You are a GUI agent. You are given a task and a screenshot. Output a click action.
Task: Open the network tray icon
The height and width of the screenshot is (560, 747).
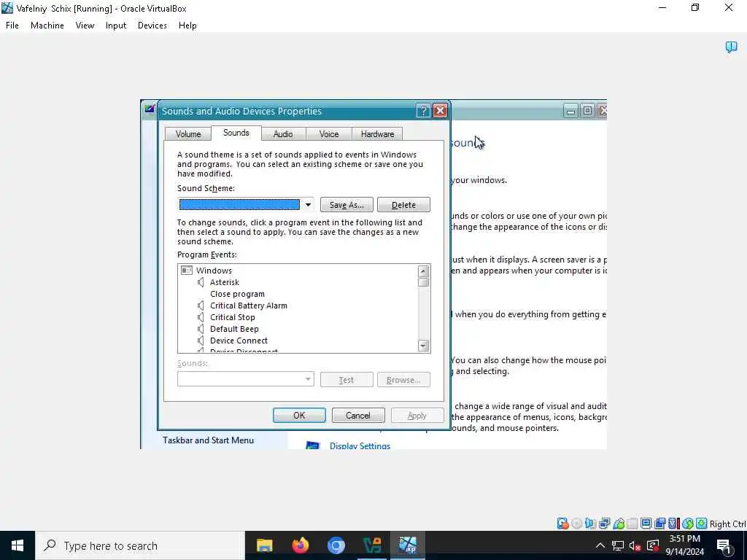point(617,545)
